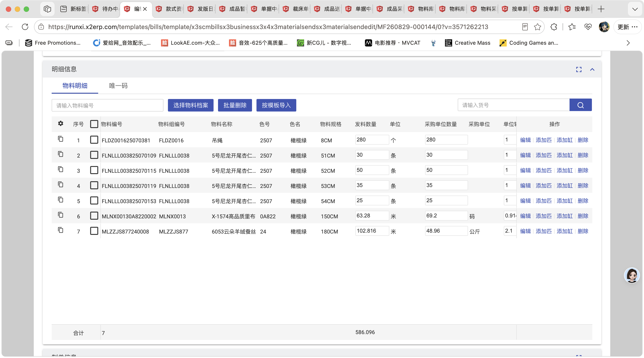Switch to the 唯一码 tab
This screenshot has width=644, height=358.
[118, 86]
